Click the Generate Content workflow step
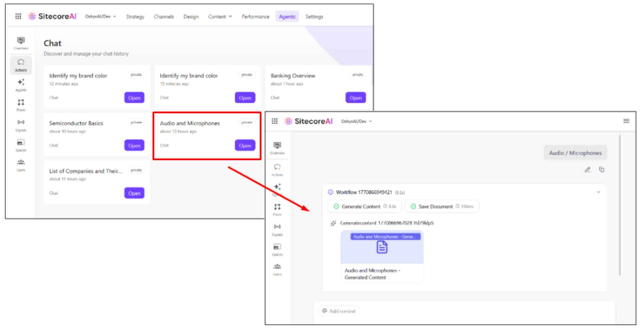The height and width of the screenshot is (331, 644). coord(365,206)
